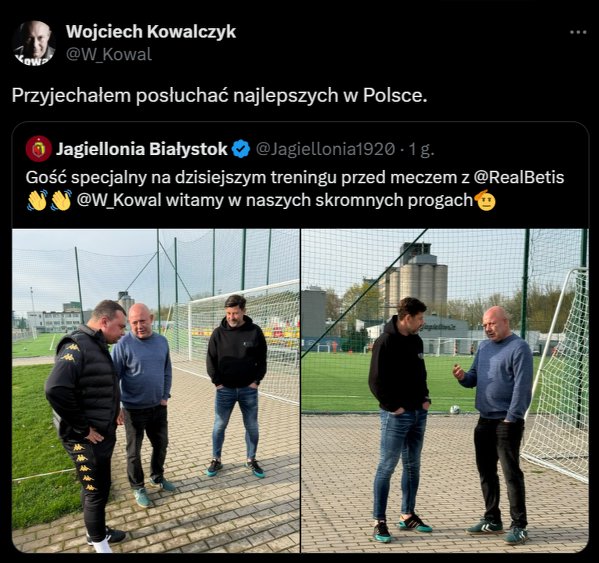The width and height of the screenshot is (599, 563).
Task: Open the @W_Kowal handle under author name
Action: 109,54
